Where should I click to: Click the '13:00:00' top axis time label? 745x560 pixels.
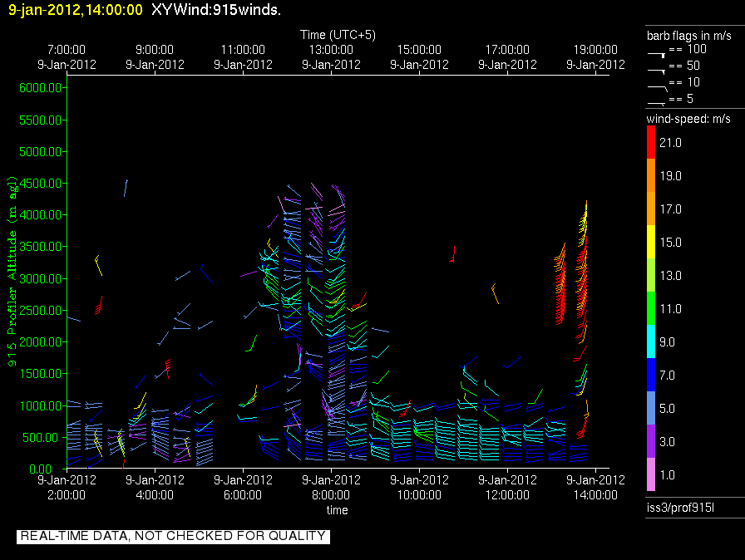tap(331, 50)
